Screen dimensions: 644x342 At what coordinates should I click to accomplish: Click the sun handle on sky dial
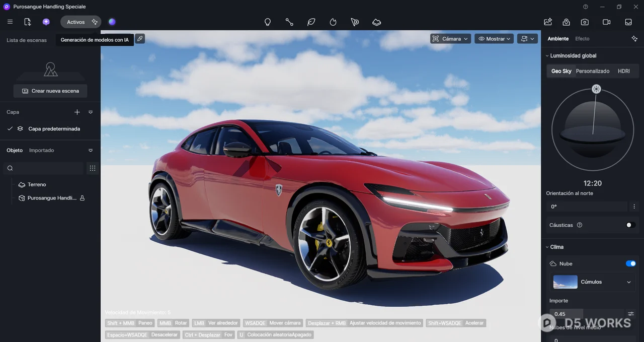(596, 89)
